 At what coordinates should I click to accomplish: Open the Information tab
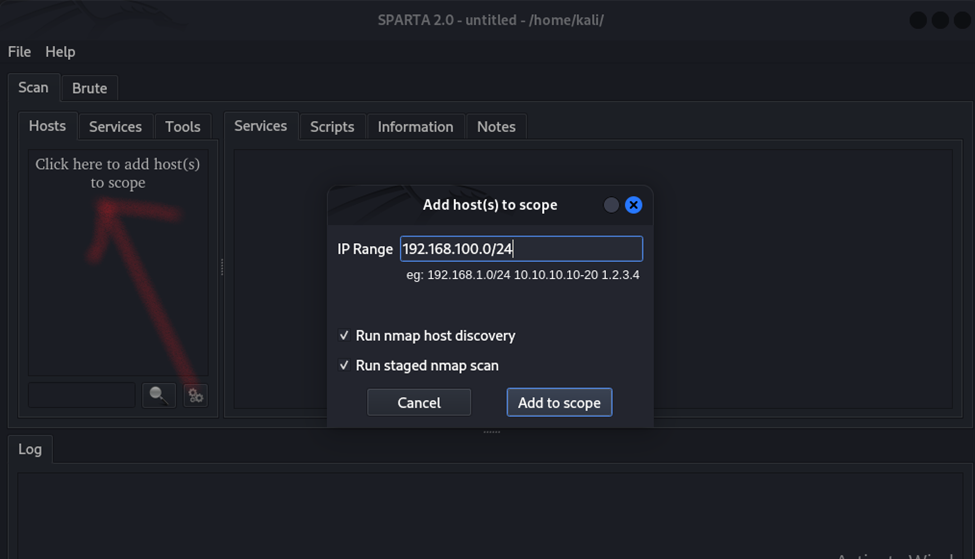pos(415,127)
